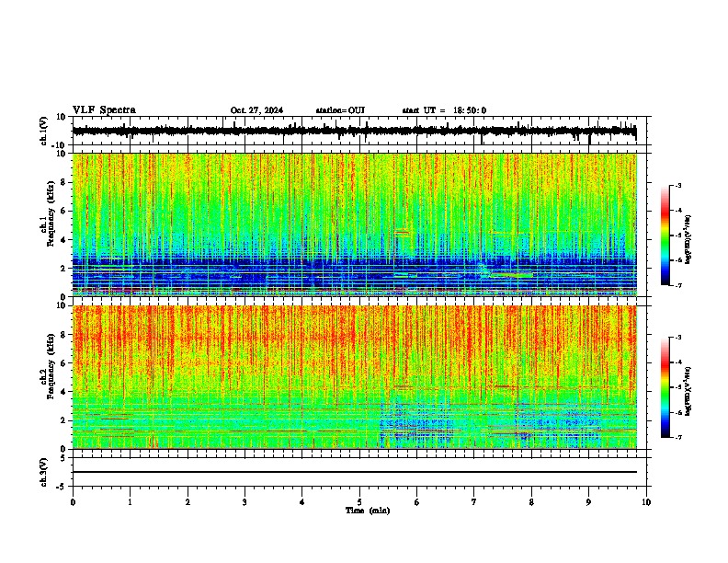Click the "-7" label on ch.1 colorbar
Screen dimensions: 728x563
coord(678,286)
